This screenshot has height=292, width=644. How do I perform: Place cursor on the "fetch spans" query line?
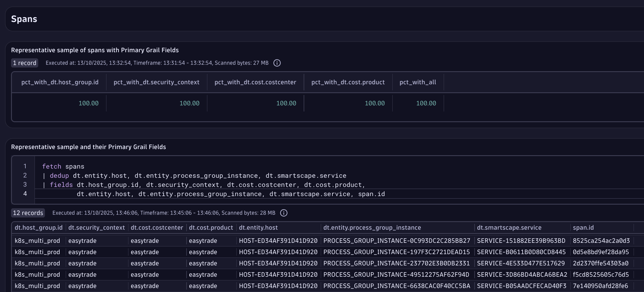tap(63, 166)
